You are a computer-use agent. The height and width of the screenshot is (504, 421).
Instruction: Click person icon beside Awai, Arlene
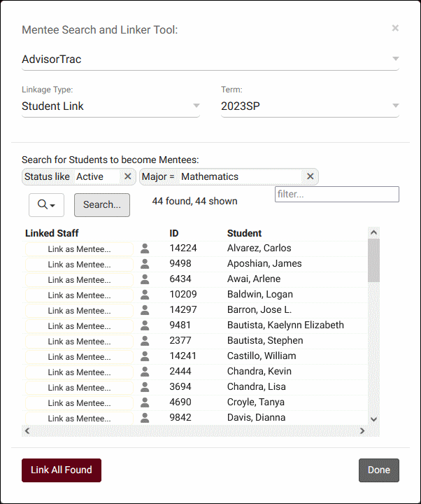(x=145, y=279)
